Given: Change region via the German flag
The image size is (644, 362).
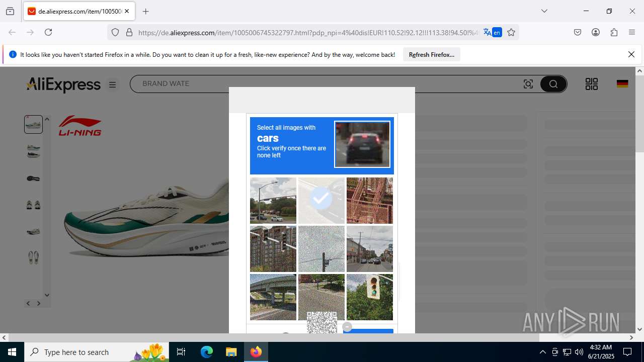Looking at the screenshot, I should pyautogui.click(x=622, y=84).
